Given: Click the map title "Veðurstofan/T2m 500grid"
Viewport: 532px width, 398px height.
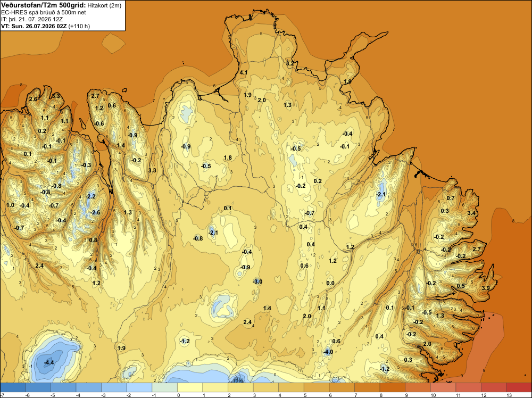Looking at the screenshot, I should (x=44, y=5).
